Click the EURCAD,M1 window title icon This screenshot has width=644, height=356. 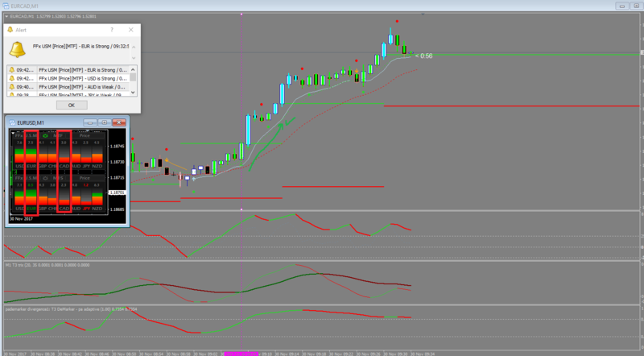point(6,6)
